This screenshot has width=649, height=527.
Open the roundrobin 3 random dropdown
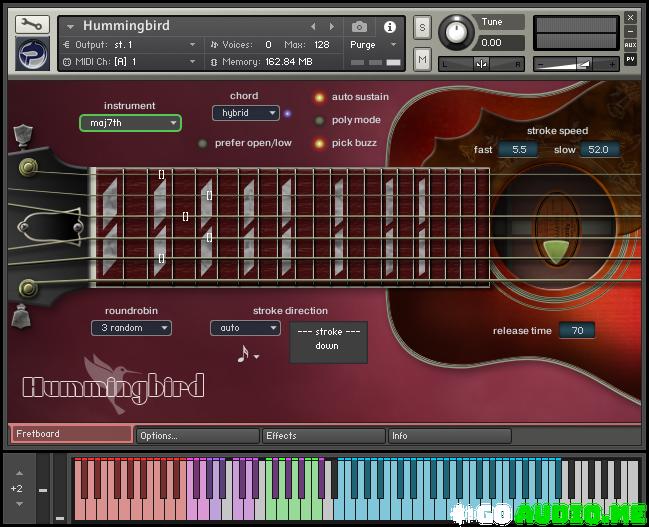pyautogui.click(x=131, y=328)
